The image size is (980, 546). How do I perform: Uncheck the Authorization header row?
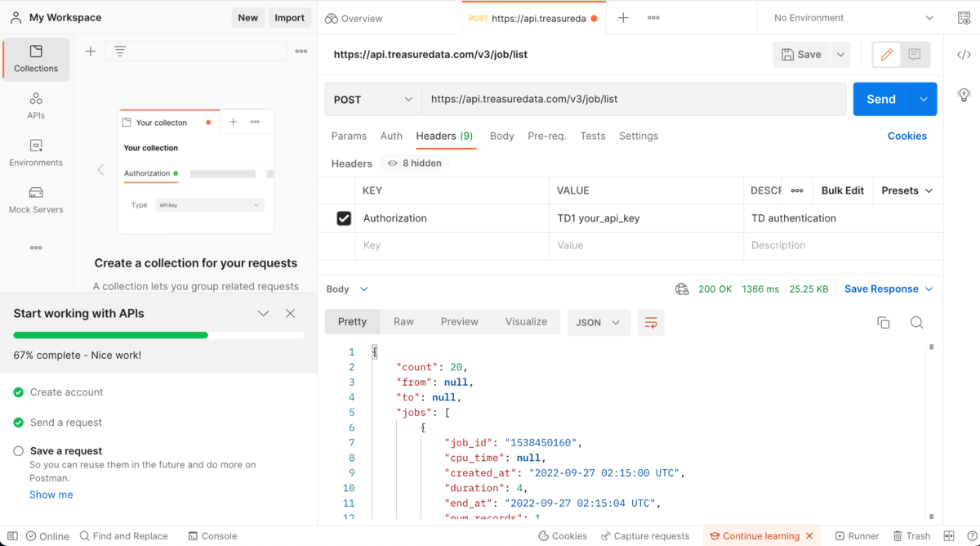(x=344, y=218)
